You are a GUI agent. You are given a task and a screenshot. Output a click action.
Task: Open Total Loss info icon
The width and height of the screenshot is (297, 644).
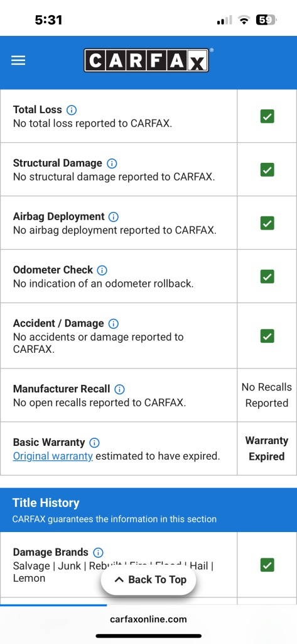72,110
